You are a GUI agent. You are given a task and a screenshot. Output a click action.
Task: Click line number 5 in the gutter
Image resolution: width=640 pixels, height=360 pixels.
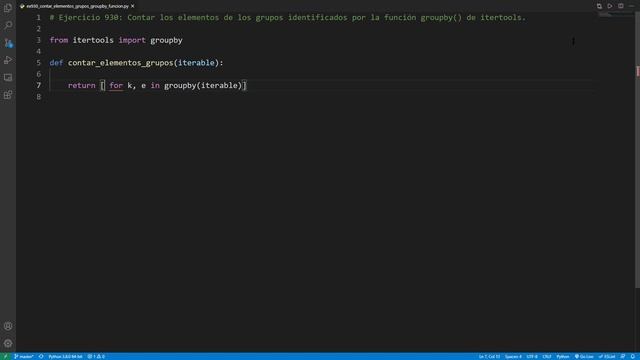click(39, 63)
